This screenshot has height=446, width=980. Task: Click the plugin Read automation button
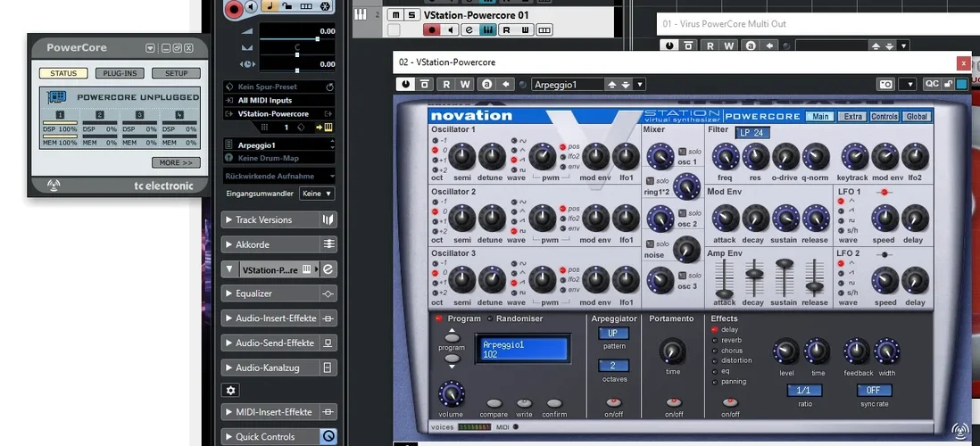tap(445, 84)
